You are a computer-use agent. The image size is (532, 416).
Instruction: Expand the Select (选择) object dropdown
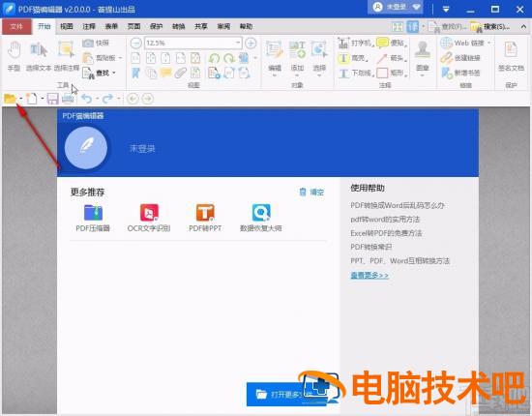(x=319, y=75)
